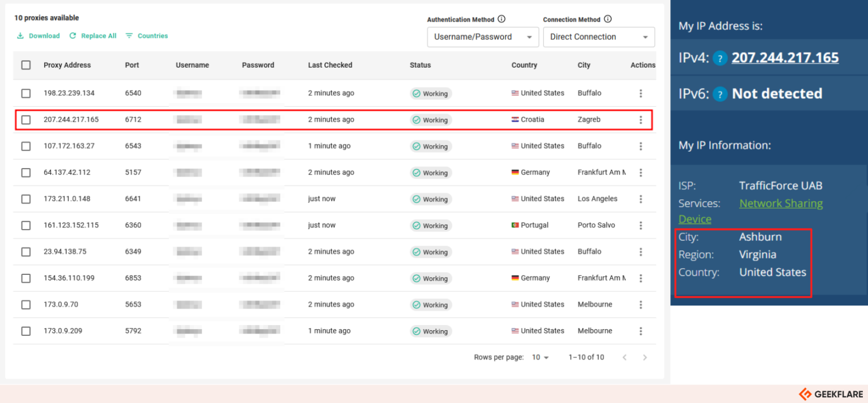Click the Replace All refresh icon

72,36
